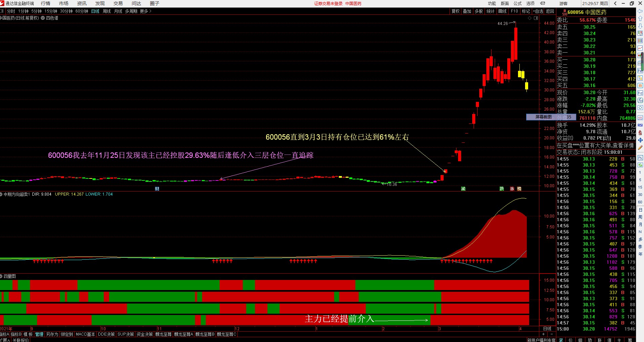Apply the 资金决策 indicator template
Image resolution: width=644 pixels, height=342 pixels.
[144, 334]
